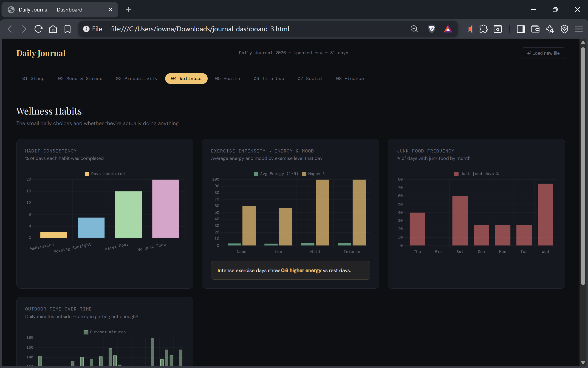Click the search-in-page extension icon
The image size is (588, 368).
(x=498, y=29)
